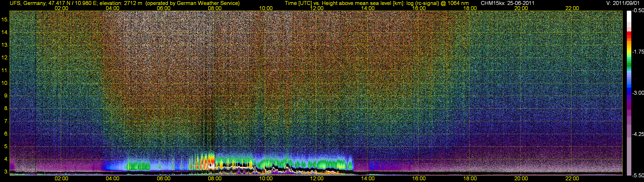Click the 3. km height axis label
644x182 pixels.
point(6,172)
